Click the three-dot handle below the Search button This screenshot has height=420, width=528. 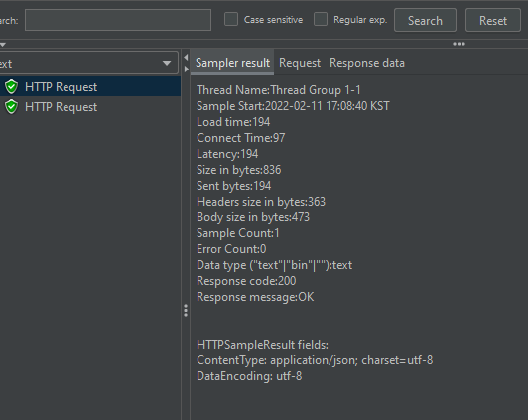[x=459, y=44]
